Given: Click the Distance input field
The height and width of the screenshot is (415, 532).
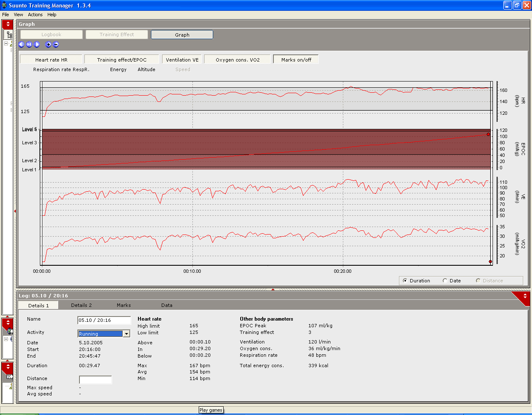Looking at the screenshot, I should pos(95,380).
